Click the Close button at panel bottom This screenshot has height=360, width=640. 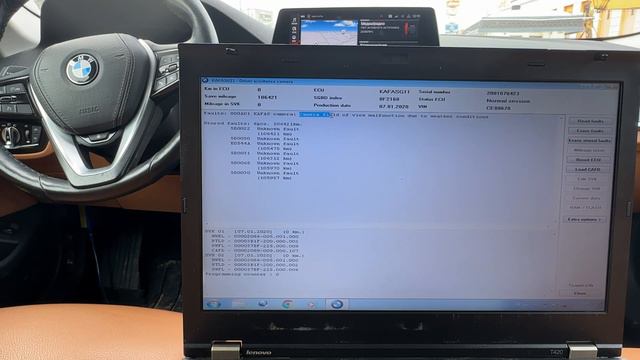580,293
